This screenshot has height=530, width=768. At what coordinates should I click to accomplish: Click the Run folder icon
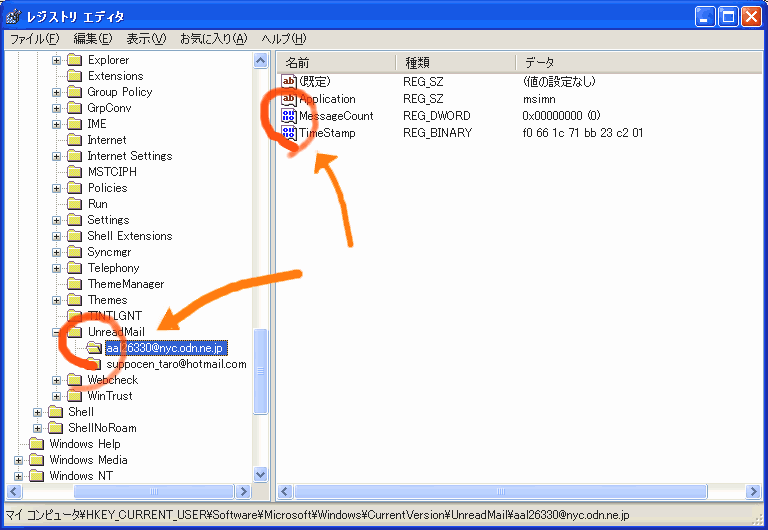(x=74, y=204)
